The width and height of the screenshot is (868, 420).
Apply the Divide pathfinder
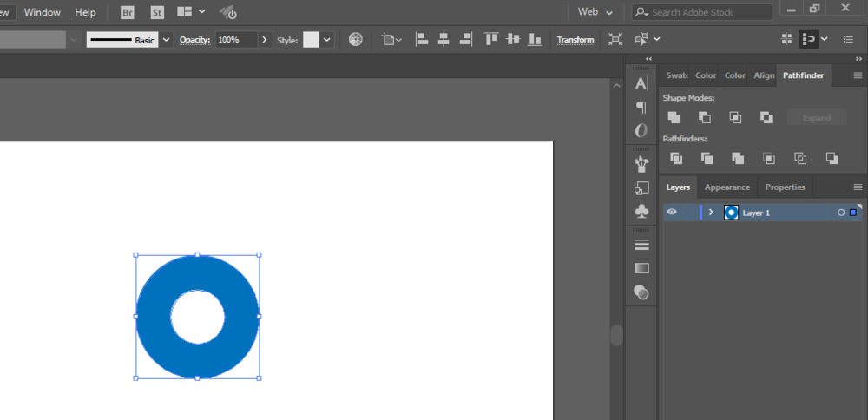pyautogui.click(x=676, y=158)
